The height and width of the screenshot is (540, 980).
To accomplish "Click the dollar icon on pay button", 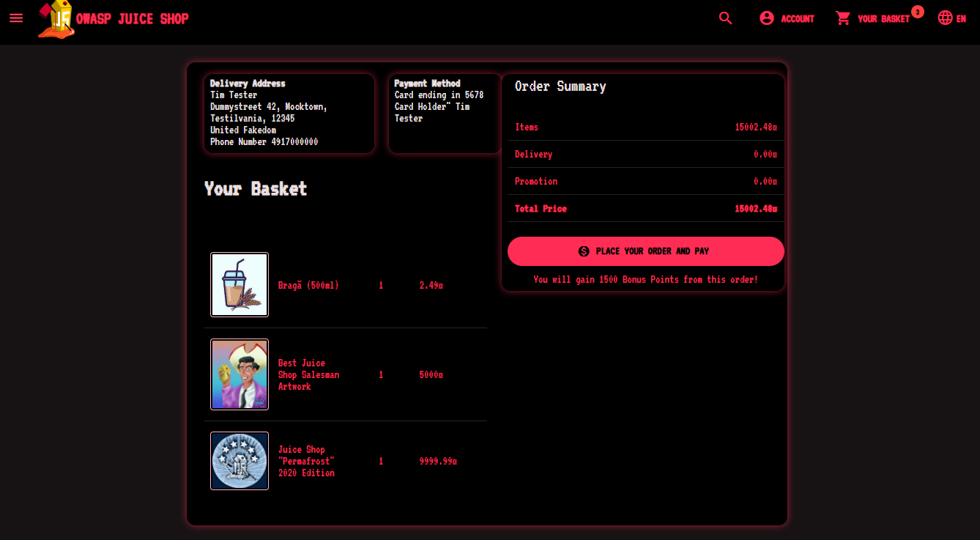I will [x=584, y=251].
